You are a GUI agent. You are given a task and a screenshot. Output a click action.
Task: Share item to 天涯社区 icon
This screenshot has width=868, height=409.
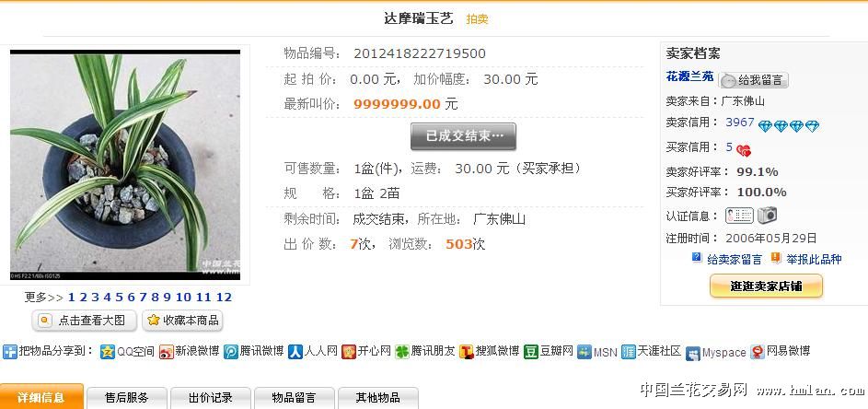point(629,352)
